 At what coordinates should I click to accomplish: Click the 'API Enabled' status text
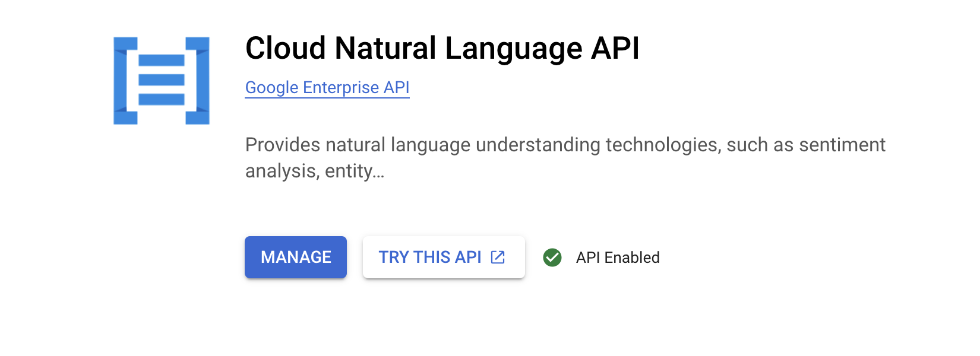coord(618,258)
